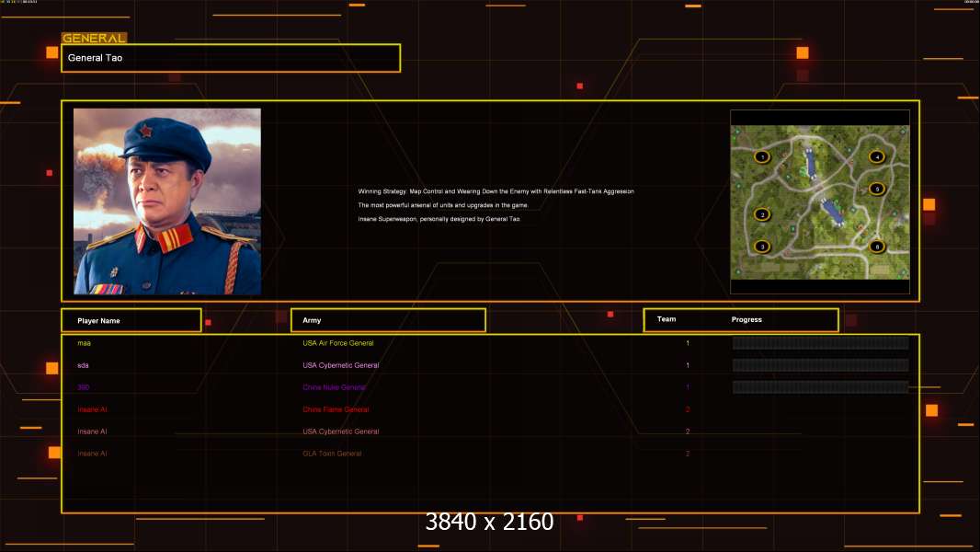Select start position marker 6 on the map
The height and width of the screenshot is (552, 980).
877,247
